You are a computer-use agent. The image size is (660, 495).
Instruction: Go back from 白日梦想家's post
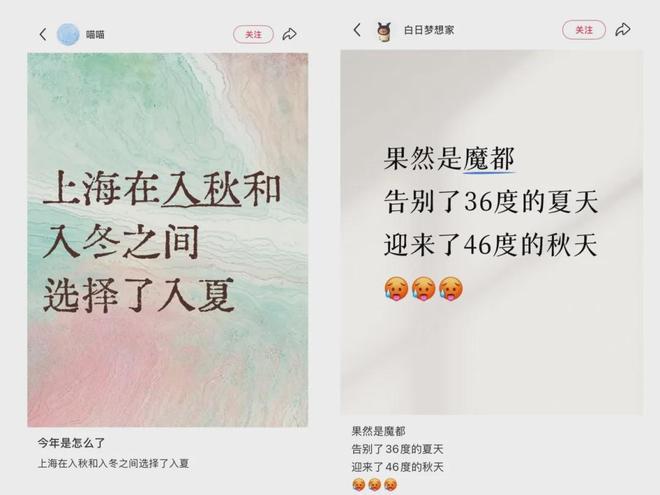[x=357, y=30]
